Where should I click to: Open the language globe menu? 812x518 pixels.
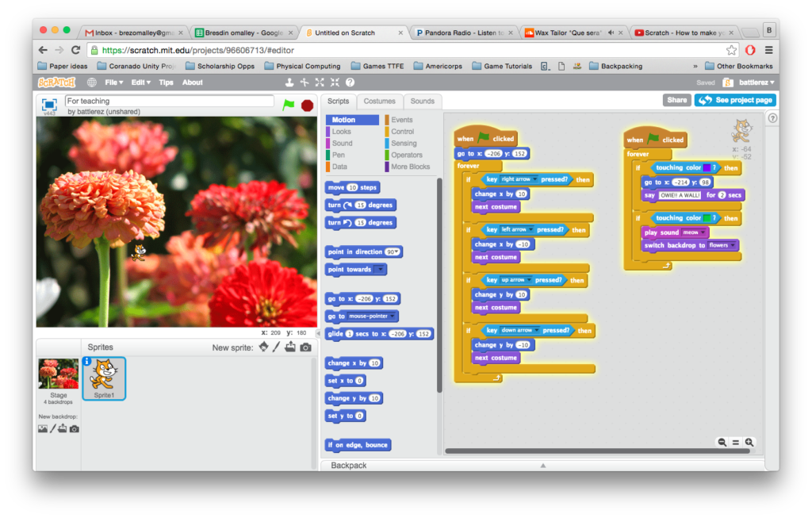tap(92, 82)
